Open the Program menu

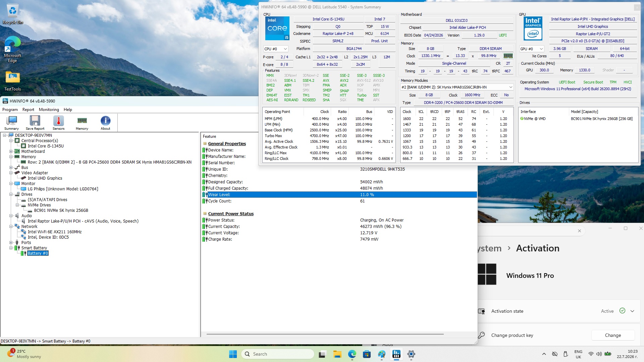pyautogui.click(x=10, y=110)
